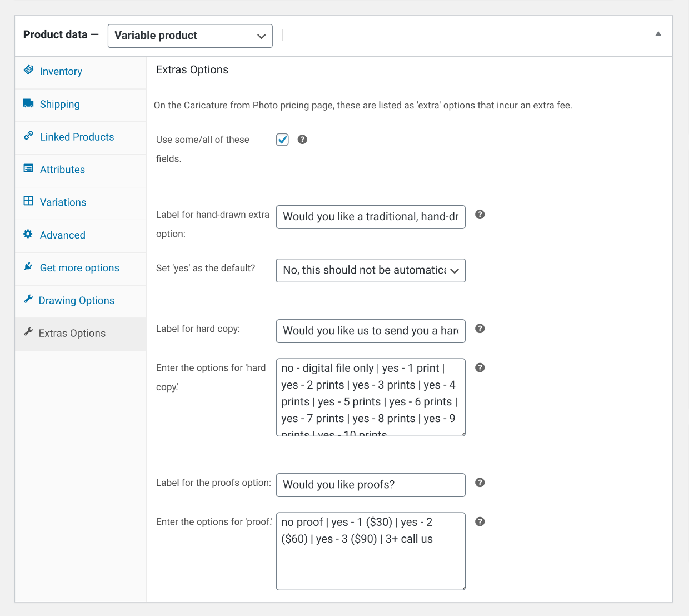Switch to the Linked Products tab
This screenshot has height=616, width=689.
pos(81,138)
